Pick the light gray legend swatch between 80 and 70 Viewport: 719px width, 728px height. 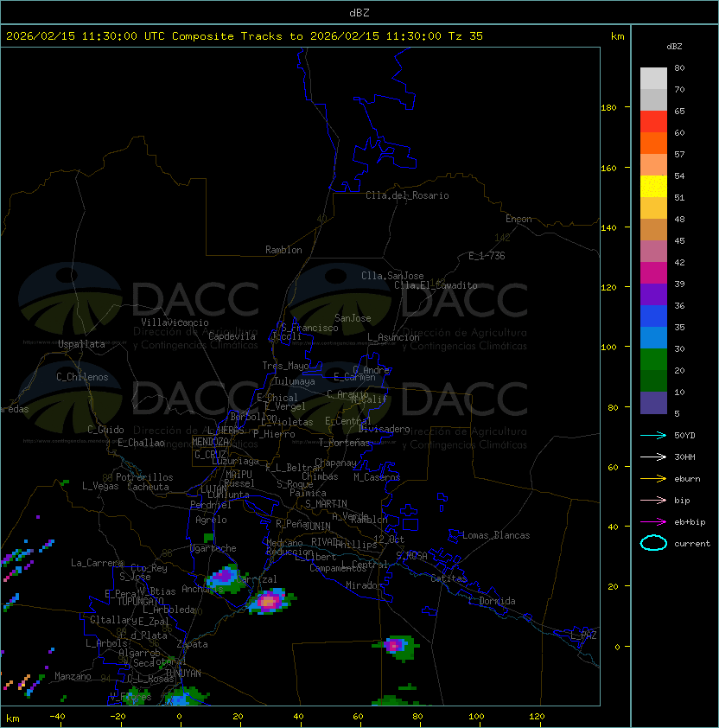653,79
